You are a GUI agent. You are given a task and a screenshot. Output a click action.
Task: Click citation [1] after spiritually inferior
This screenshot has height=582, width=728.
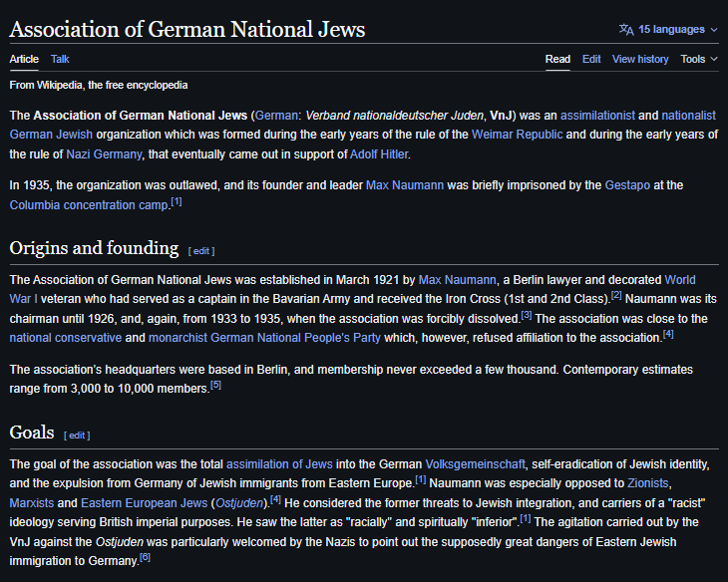pos(526,519)
